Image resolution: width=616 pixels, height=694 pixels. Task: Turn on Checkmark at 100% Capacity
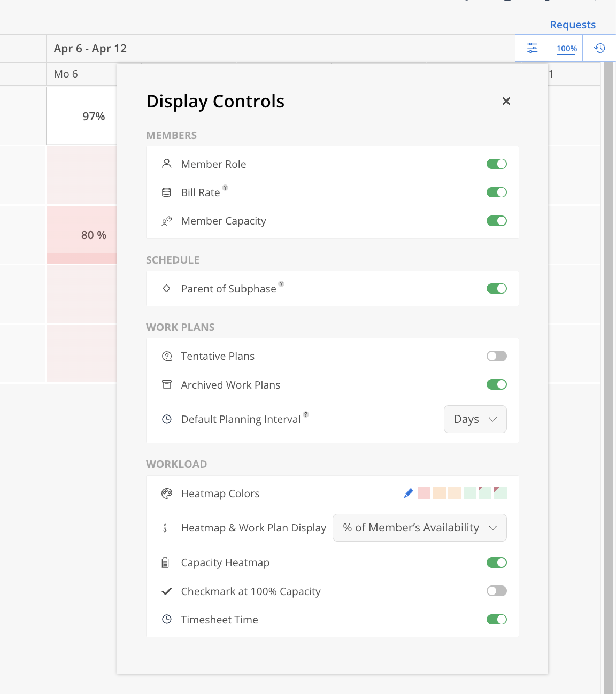496,591
